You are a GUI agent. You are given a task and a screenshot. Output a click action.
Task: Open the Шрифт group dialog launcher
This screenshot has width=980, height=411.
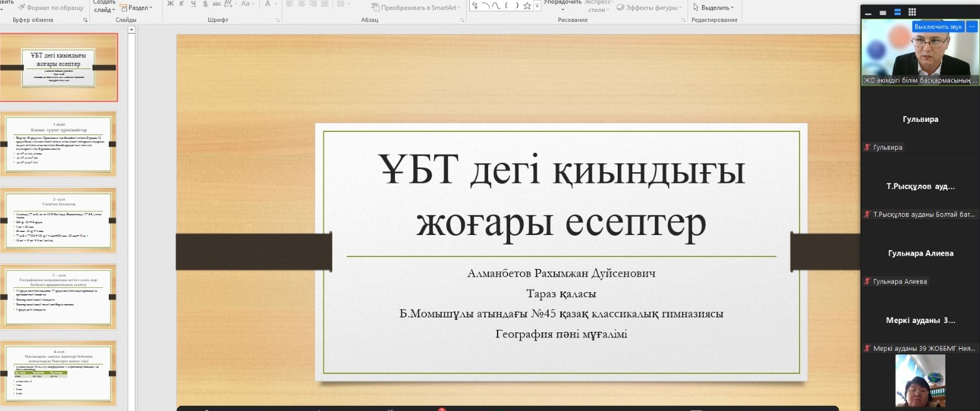[279, 20]
